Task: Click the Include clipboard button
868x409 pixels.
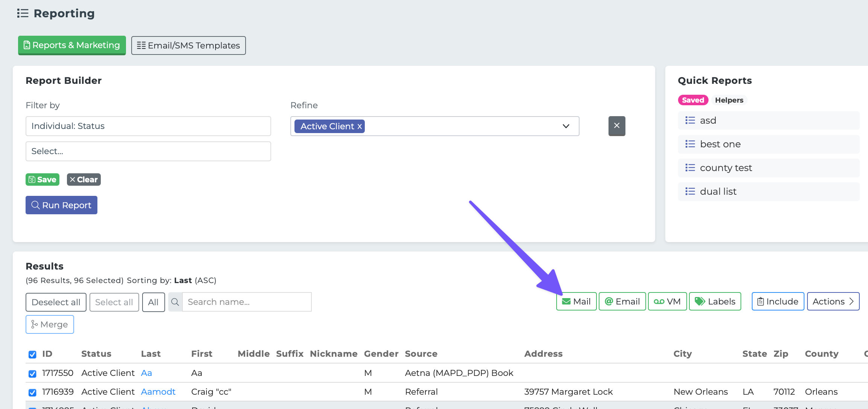Action: (777, 301)
